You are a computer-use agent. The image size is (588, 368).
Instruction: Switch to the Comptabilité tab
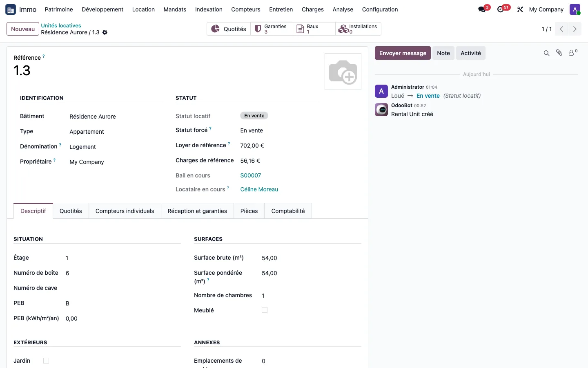coord(288,211)
